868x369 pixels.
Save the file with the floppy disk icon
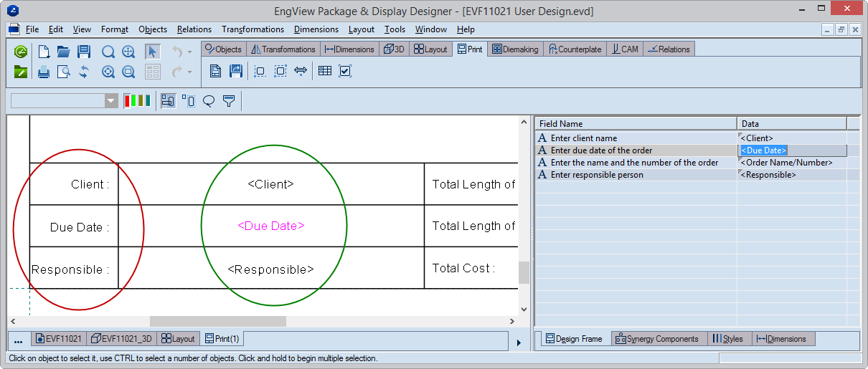84,52
